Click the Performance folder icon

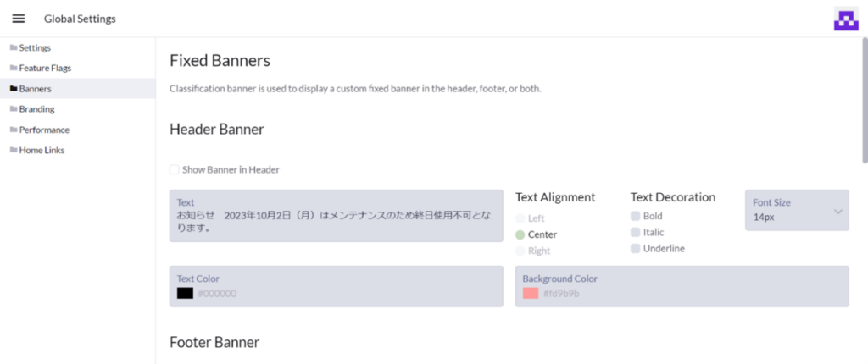14,130
